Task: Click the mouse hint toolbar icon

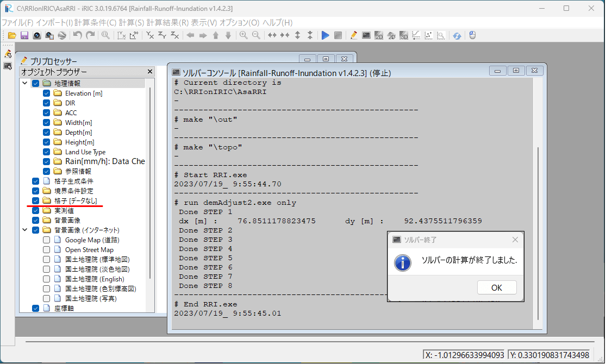Action: coord(472,35)
